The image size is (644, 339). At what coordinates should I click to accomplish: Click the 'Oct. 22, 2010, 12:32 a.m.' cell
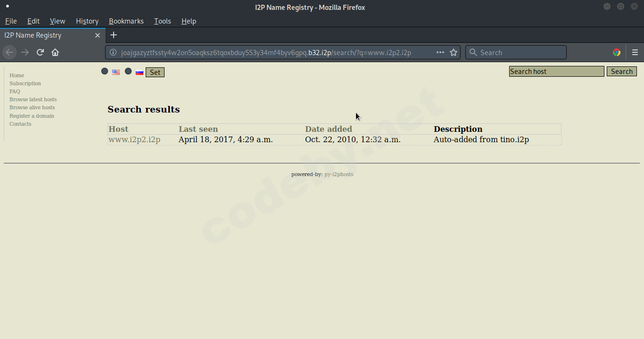pos(353,139)
